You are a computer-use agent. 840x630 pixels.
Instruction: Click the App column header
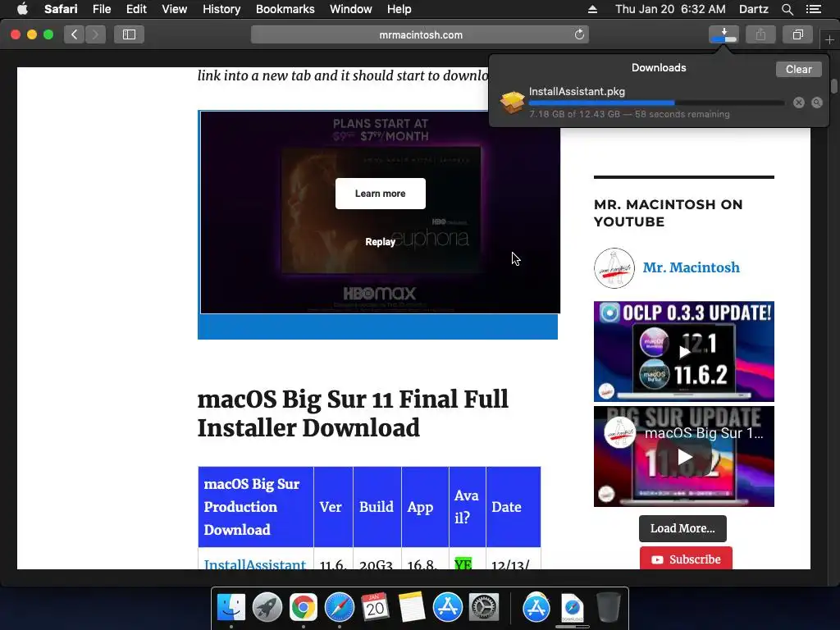425,507
